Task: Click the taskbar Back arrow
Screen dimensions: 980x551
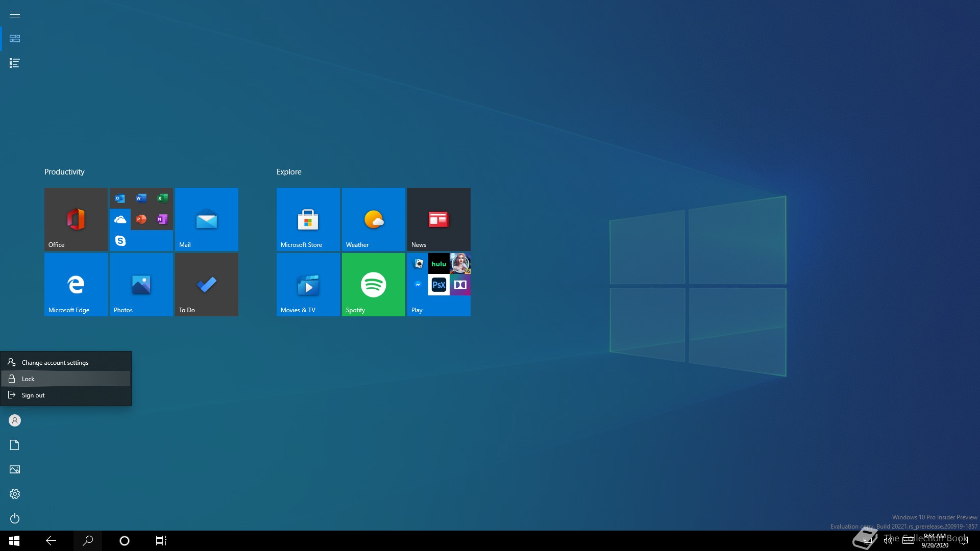Action: 51,541
